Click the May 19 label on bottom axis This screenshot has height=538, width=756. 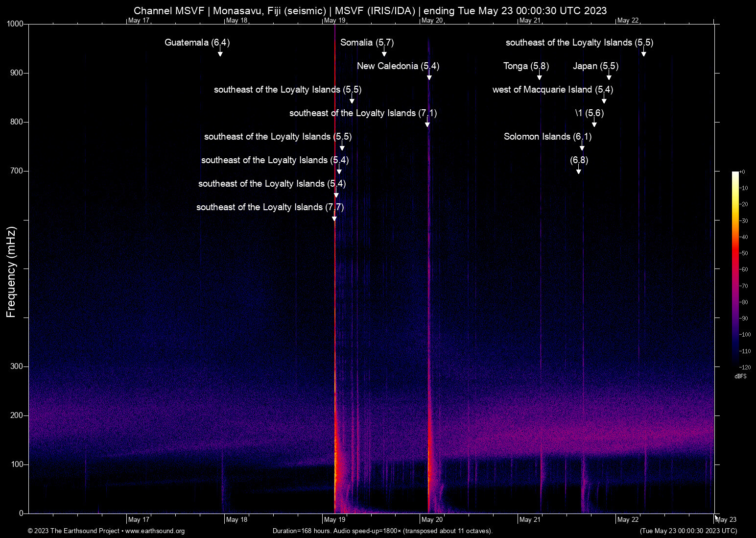[x=334, y=519]
